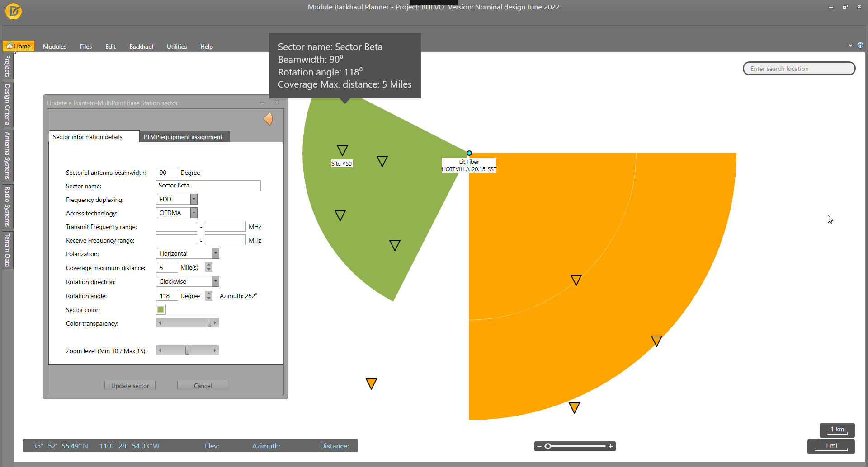
Task: Expand the Access technology dropdown
Action: [193, 213]
